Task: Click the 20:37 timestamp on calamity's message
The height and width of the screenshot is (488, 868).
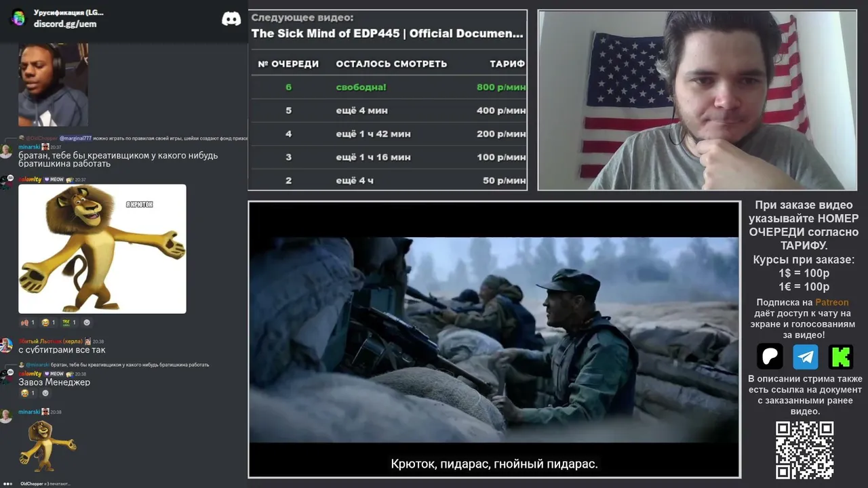Action: click(x=80, y=180)
